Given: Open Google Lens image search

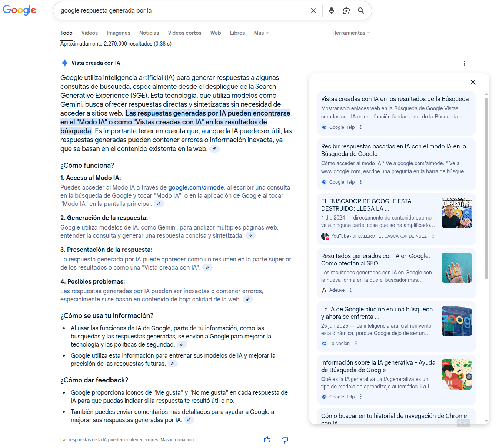Looking at the screenshot, I should (x=346, y=11).
